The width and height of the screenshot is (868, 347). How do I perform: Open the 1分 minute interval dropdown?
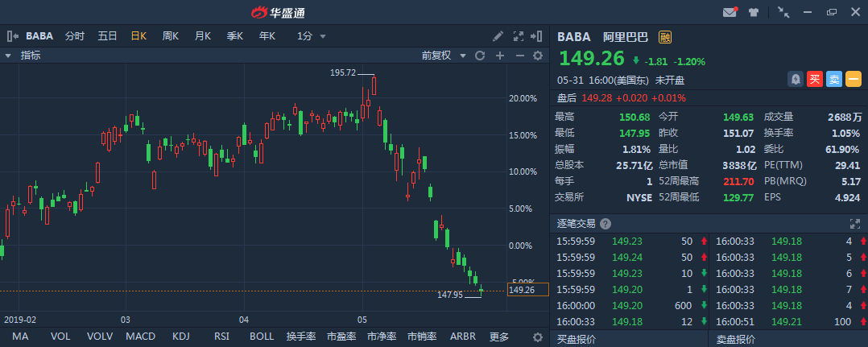coord(312,36)
